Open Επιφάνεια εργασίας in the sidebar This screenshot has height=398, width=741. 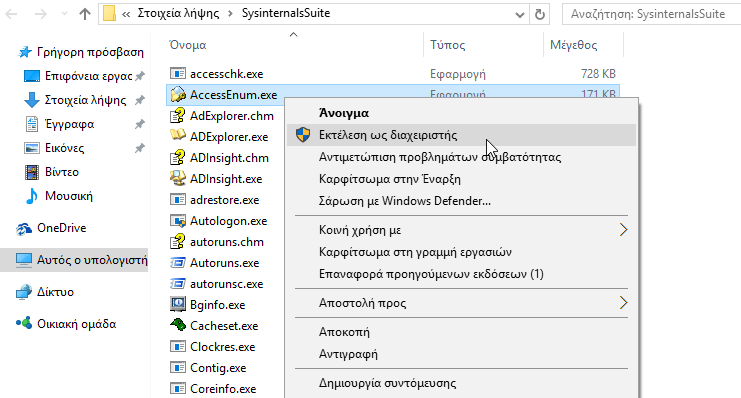84,76
